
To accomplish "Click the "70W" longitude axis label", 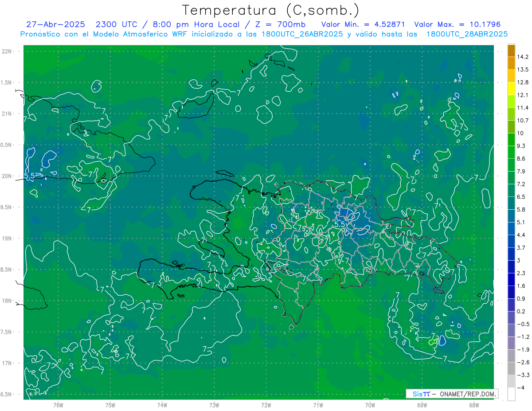I will [370, 405].
